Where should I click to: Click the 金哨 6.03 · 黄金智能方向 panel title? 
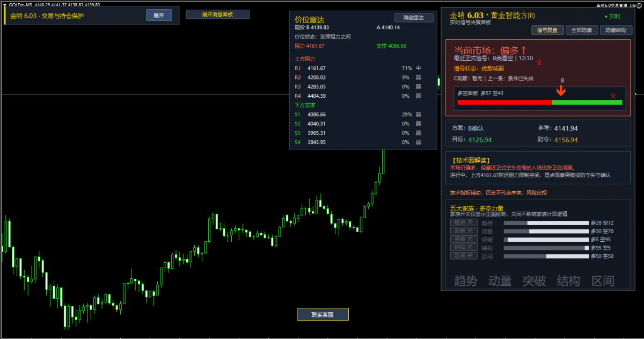(492, 15)
